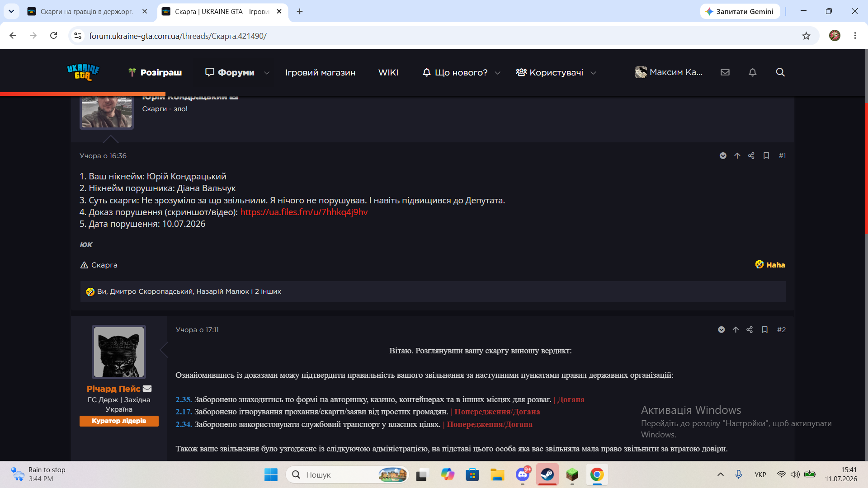Close the Скарга UKRAINE GTA tab
The image size is (868, 488).
click(279, 11)
